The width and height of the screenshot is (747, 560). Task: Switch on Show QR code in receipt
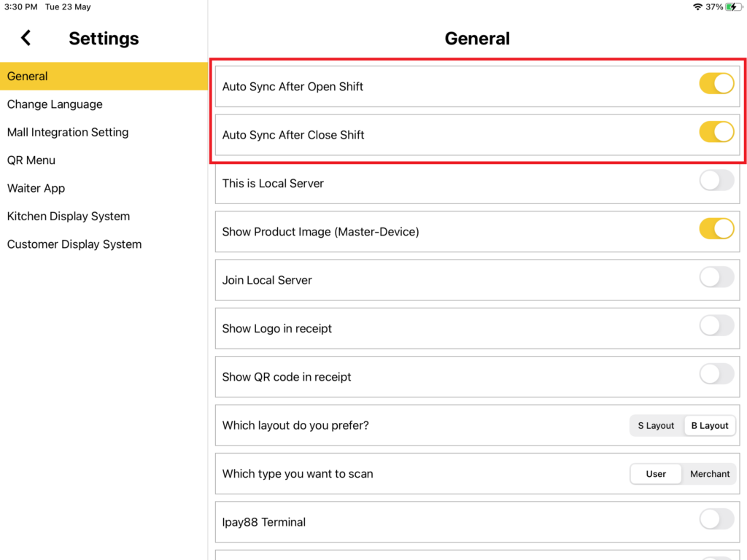(716, 374)
